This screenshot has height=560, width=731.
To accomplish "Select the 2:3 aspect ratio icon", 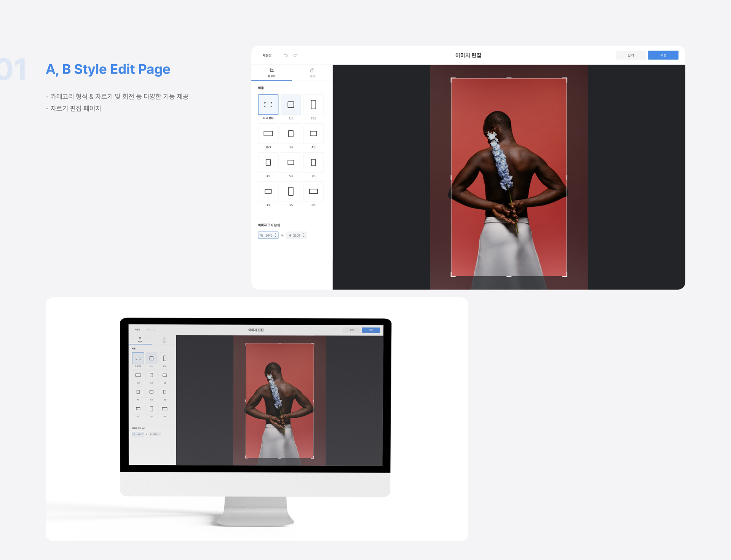I will [x=313, y=163].
